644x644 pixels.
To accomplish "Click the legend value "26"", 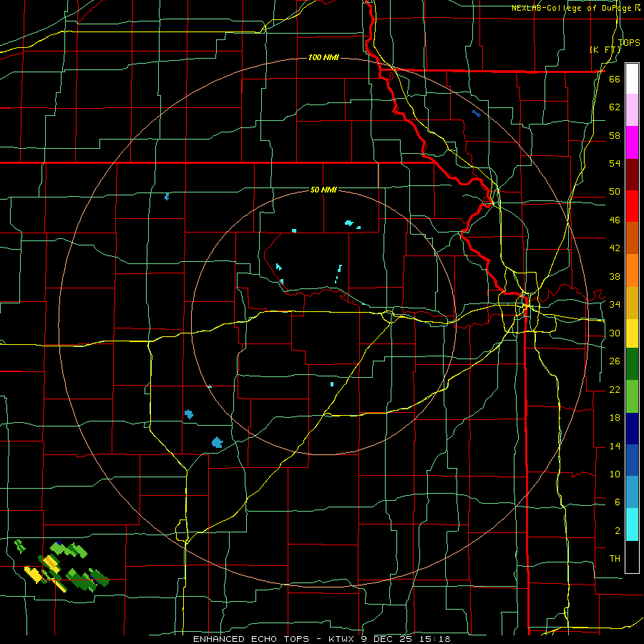I will (x=615, y=361).
